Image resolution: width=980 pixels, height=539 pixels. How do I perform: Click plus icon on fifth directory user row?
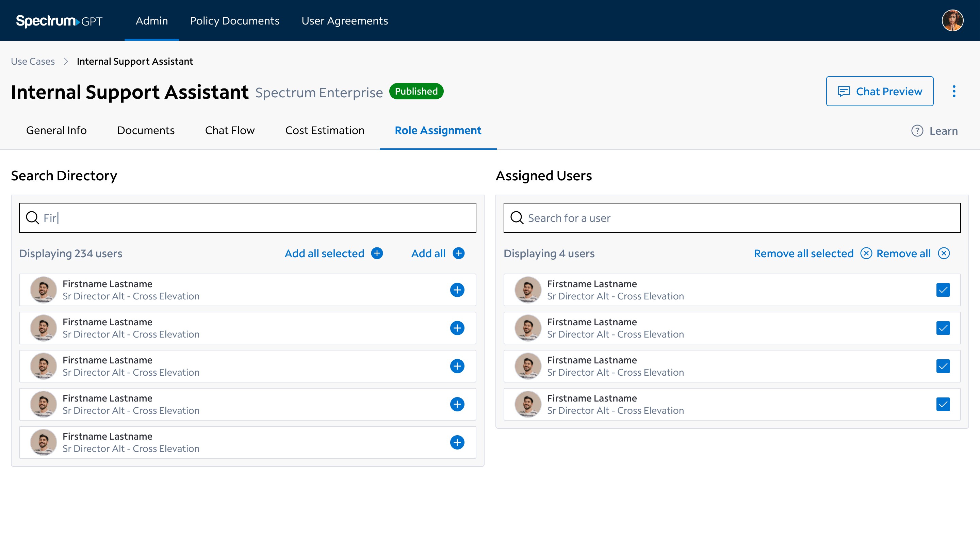[x=457, y=442]
